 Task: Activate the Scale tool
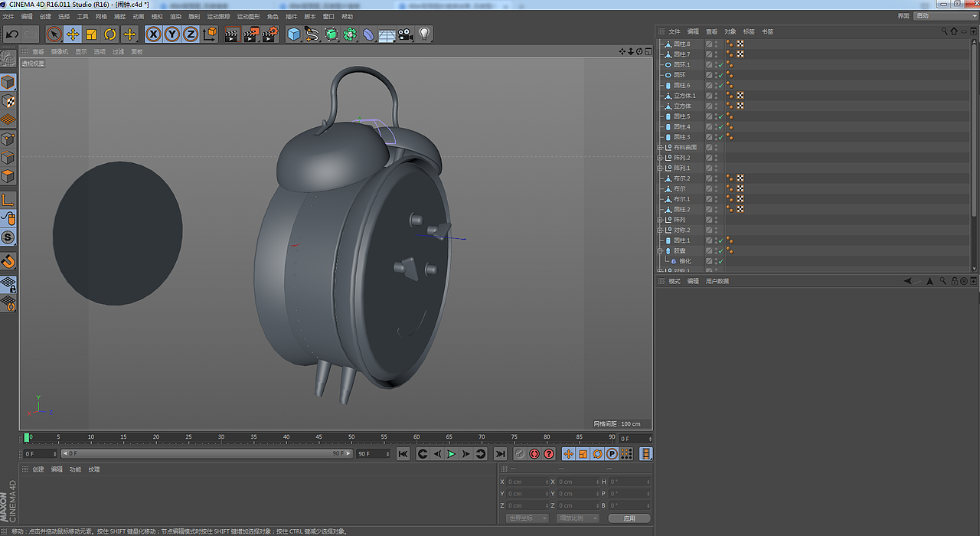pos(91,34)
